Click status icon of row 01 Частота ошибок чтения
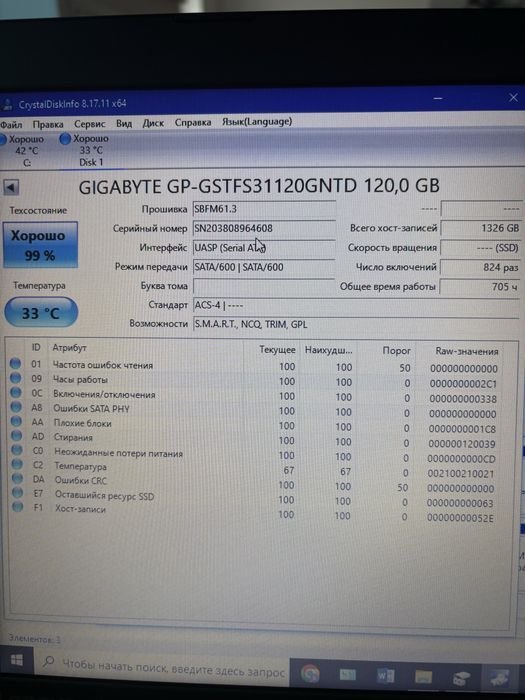 point(15,363)
